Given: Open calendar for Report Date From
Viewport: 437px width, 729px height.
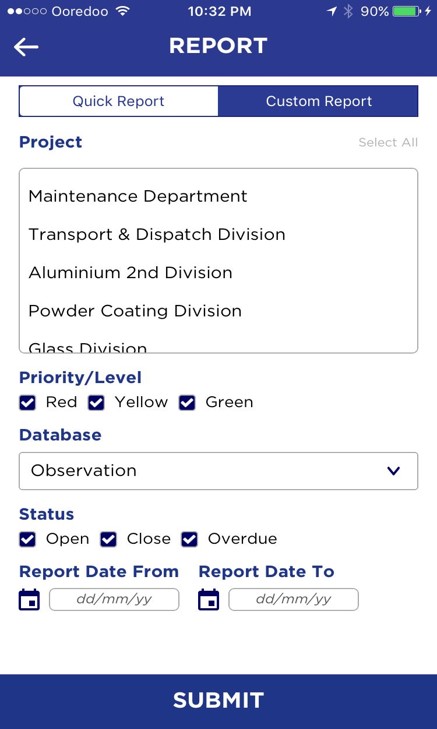Looking at the screenshot, I should coord(29,599).
